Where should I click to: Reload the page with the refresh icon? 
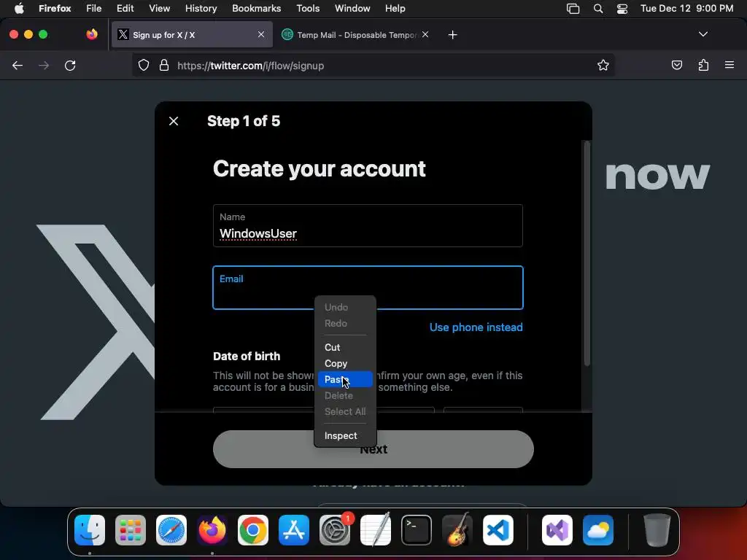(70, 66)
